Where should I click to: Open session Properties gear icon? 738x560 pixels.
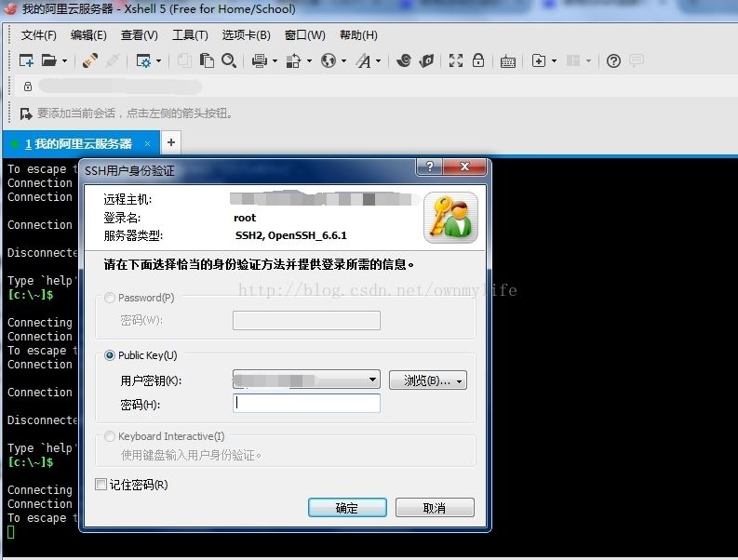[143, 61]
